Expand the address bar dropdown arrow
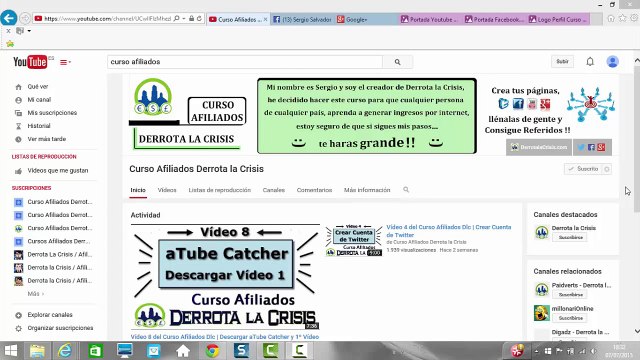Screen dimensions: 640x360 point(184,18)
